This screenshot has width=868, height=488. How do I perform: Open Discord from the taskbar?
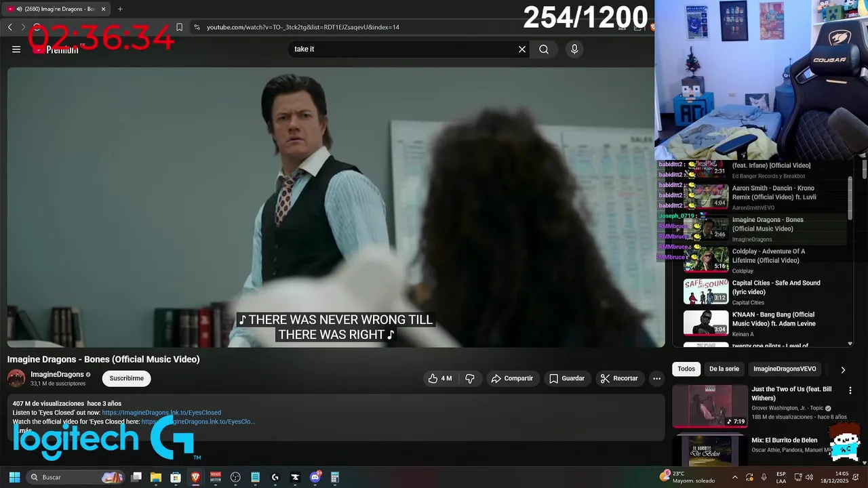click(x=315, y=477)
